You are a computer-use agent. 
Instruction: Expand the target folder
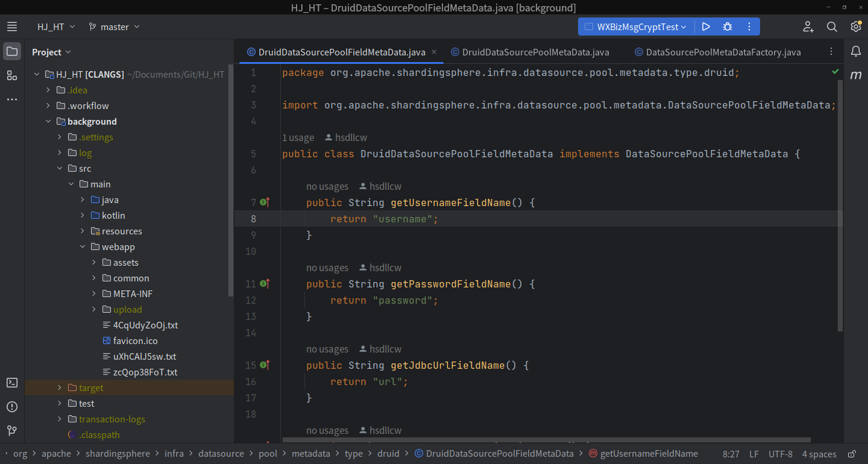point(60,388)
